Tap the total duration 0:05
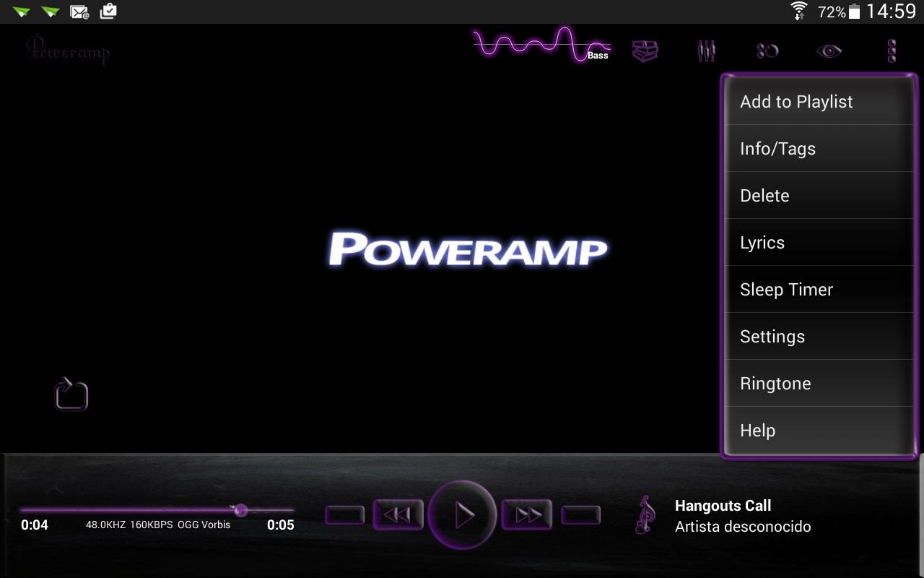This screenshot has width=924, height=578. click(281, 525)
